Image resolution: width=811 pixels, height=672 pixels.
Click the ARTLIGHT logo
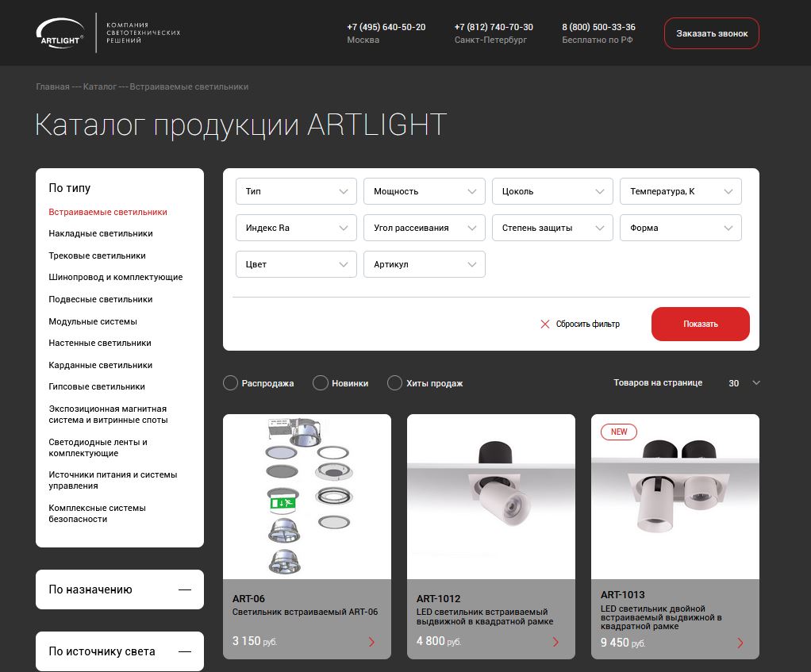60,33
